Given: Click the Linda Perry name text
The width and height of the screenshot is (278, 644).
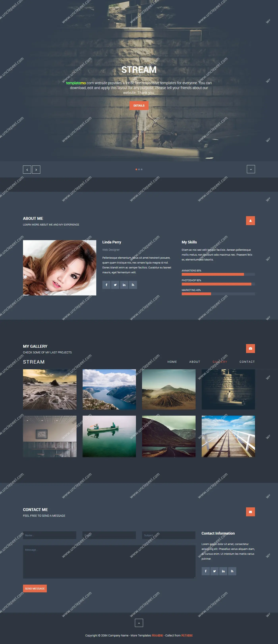Looking at the screenshot, I should tap(112, 242).
